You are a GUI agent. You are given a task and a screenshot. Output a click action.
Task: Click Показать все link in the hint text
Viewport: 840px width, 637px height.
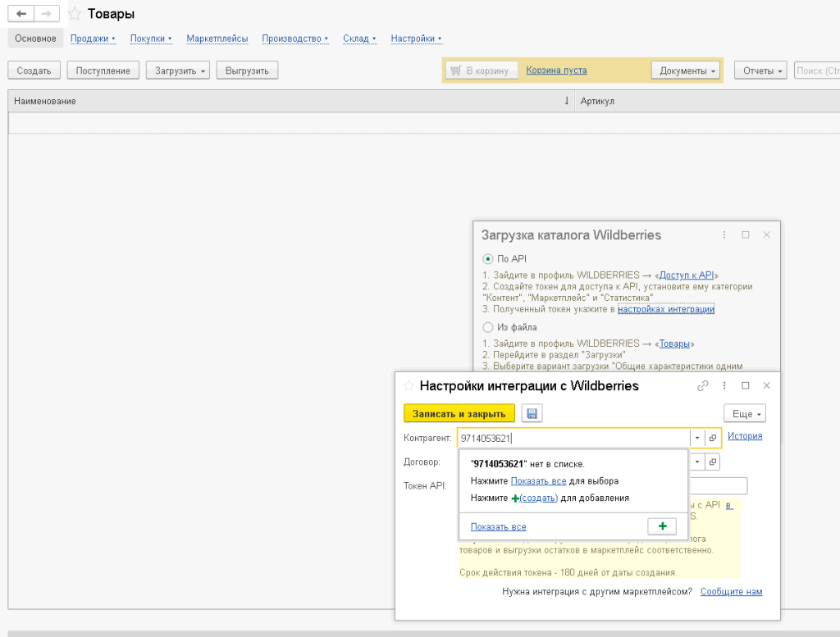tap(538, 480)
